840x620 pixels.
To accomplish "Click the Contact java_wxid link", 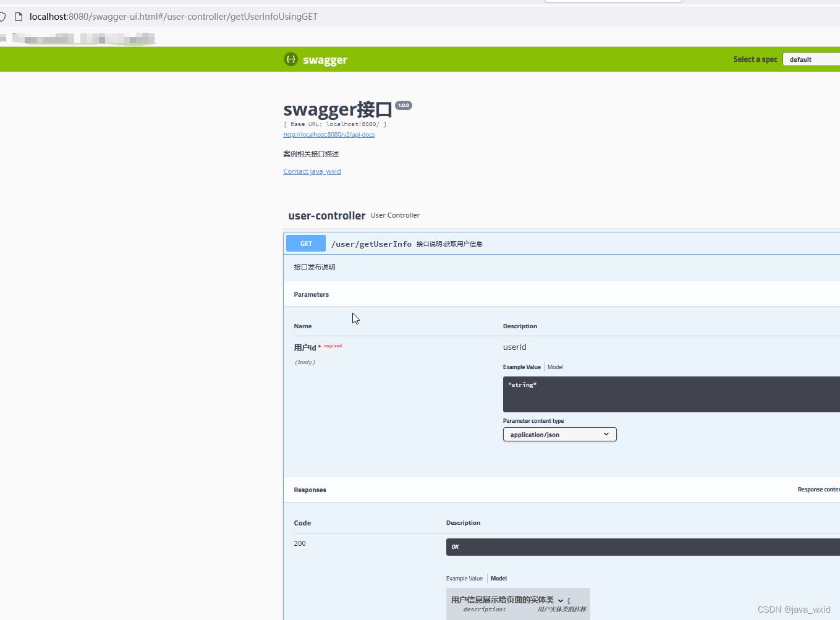I will (312, 172).
